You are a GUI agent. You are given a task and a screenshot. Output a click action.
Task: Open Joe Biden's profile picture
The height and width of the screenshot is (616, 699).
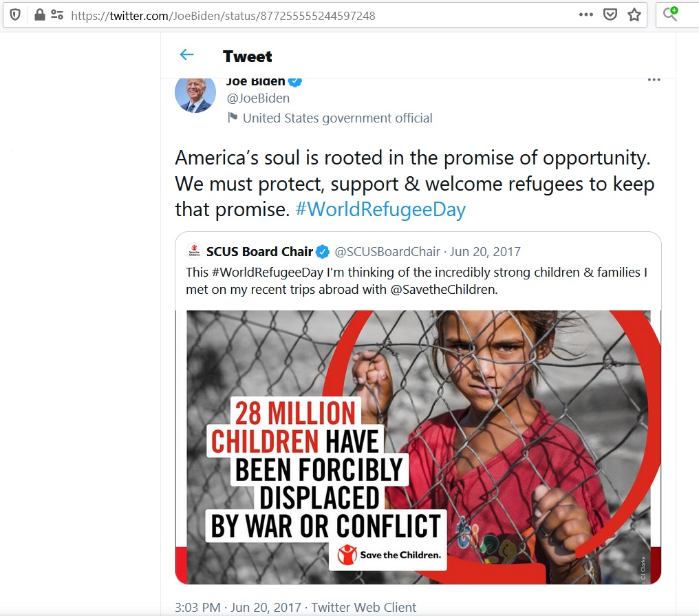(x=195, y=93)
